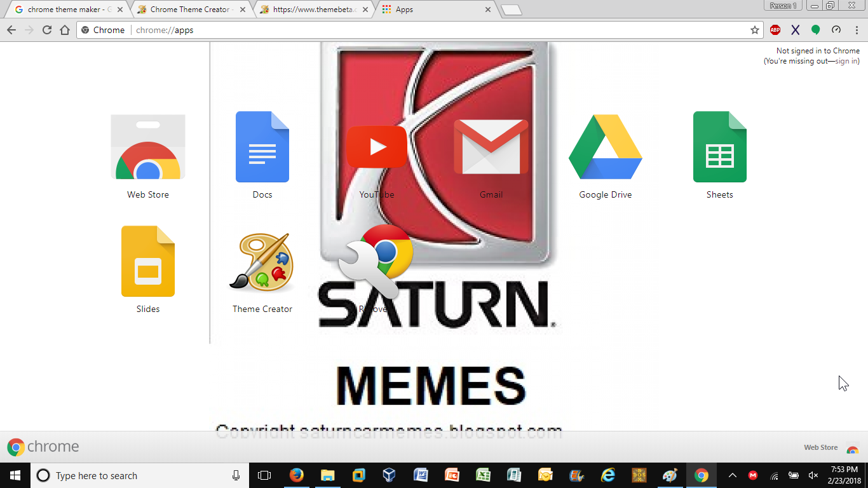Launch the Theme Creator app
The height and width of the screenshot is (488, 868).
pyautogui.click(x=262, y=261)
